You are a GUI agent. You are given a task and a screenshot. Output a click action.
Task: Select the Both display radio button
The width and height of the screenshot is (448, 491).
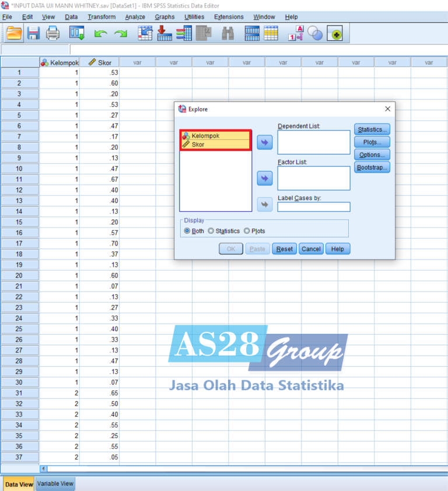pyautogui.click(x=187, y=231)
